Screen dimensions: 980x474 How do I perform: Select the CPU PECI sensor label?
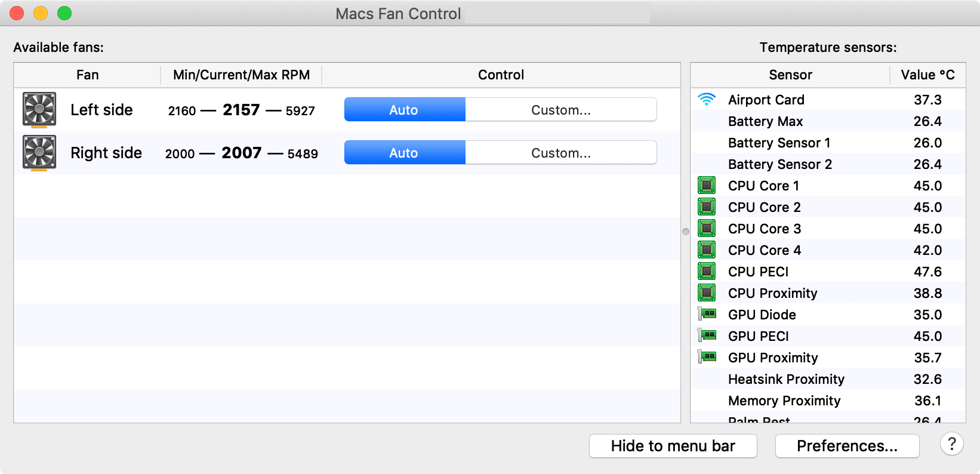pyautogui.click(x=759, y=272)
